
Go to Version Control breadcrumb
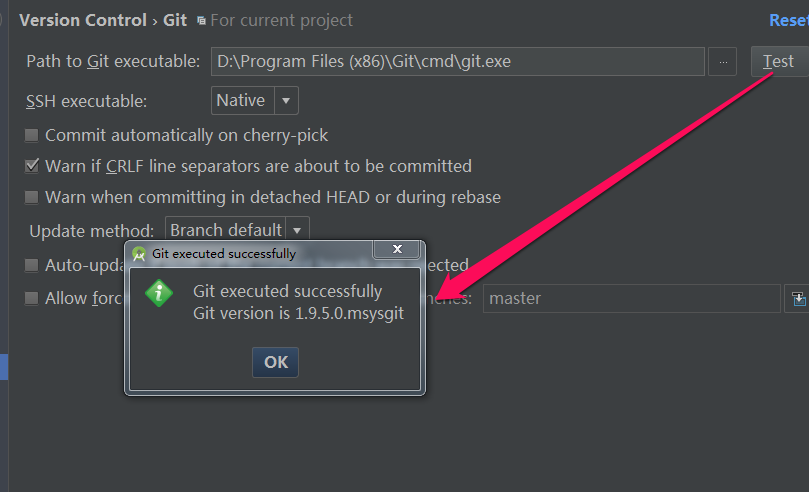83,20
